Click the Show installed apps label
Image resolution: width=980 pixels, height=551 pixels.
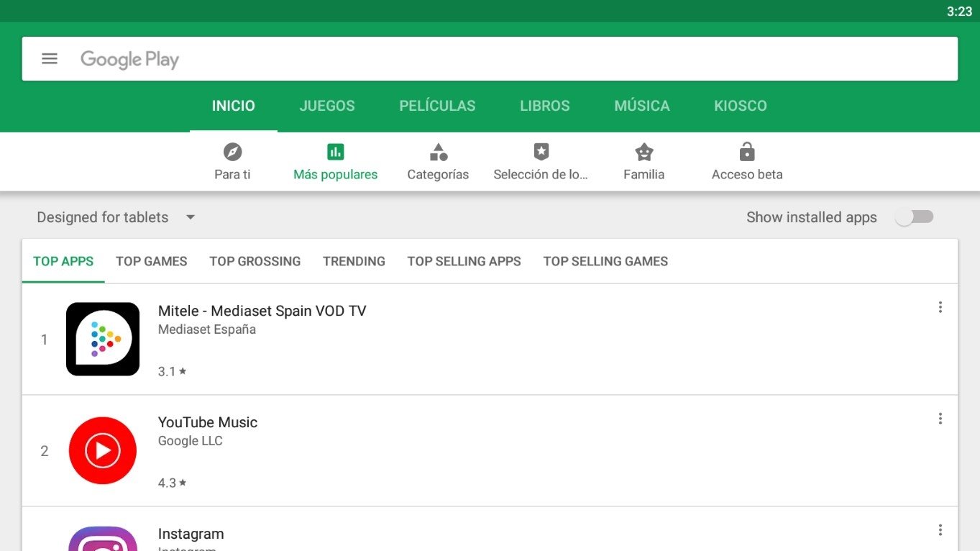click(x=812, y=217)
